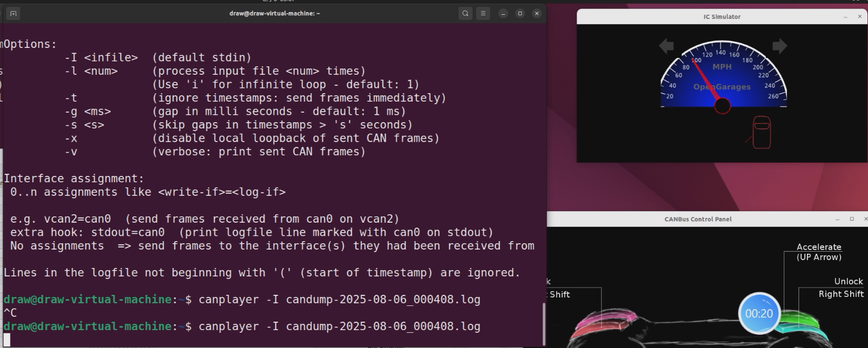Click the 'extra hook: stdout=can0' line
This screenshot has height=348, width=868.
(251, 232)
